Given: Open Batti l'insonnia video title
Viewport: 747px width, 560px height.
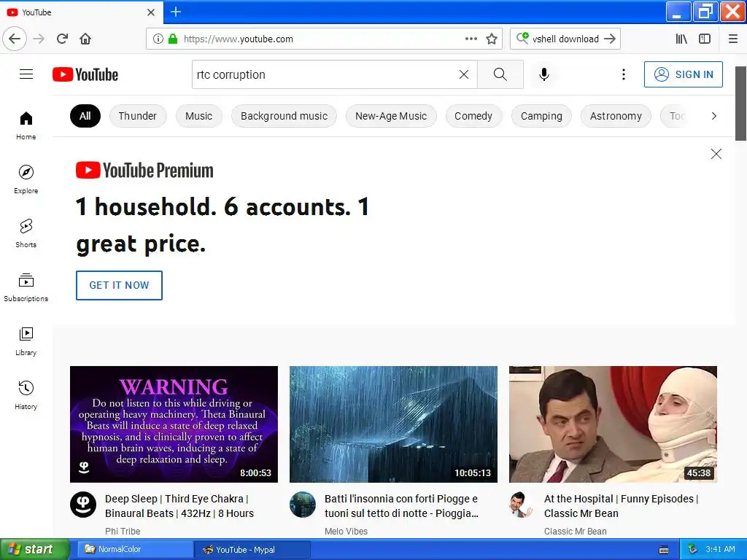Looking at the screenshot, I should pyautogui.click(x=401, y=506).
